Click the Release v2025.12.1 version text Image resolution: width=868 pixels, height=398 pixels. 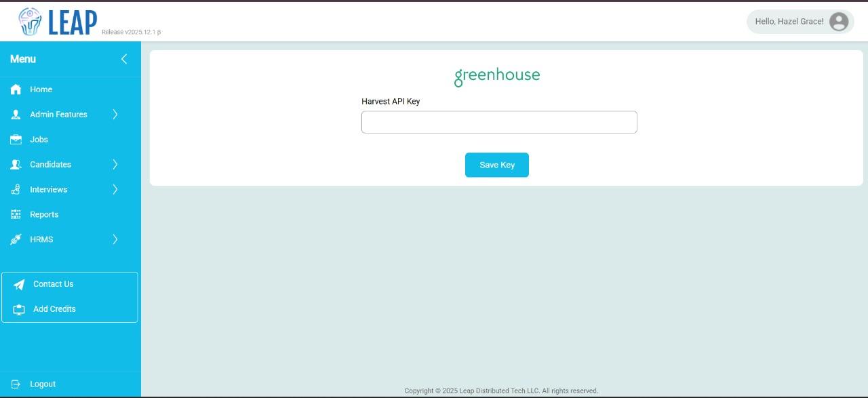(x=131, y=32)
